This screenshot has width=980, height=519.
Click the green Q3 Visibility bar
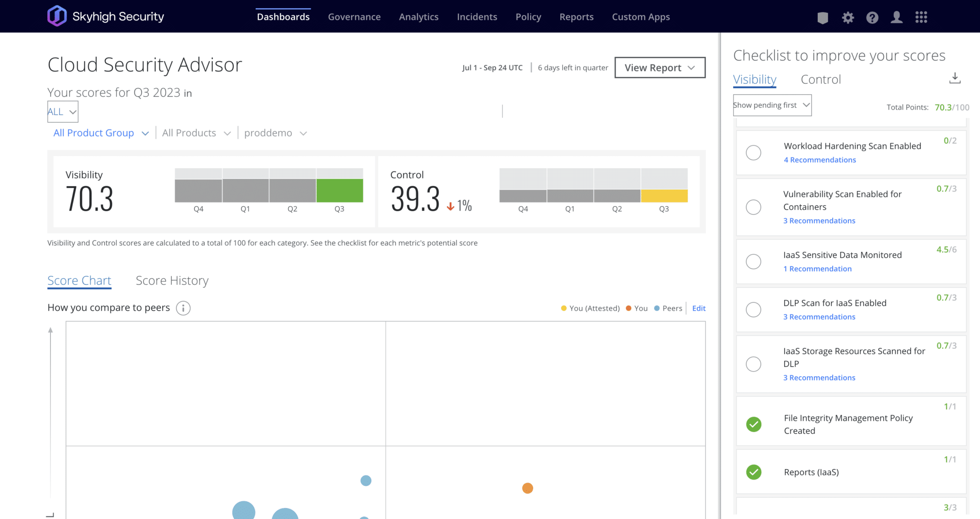click(x=339, y=191)
